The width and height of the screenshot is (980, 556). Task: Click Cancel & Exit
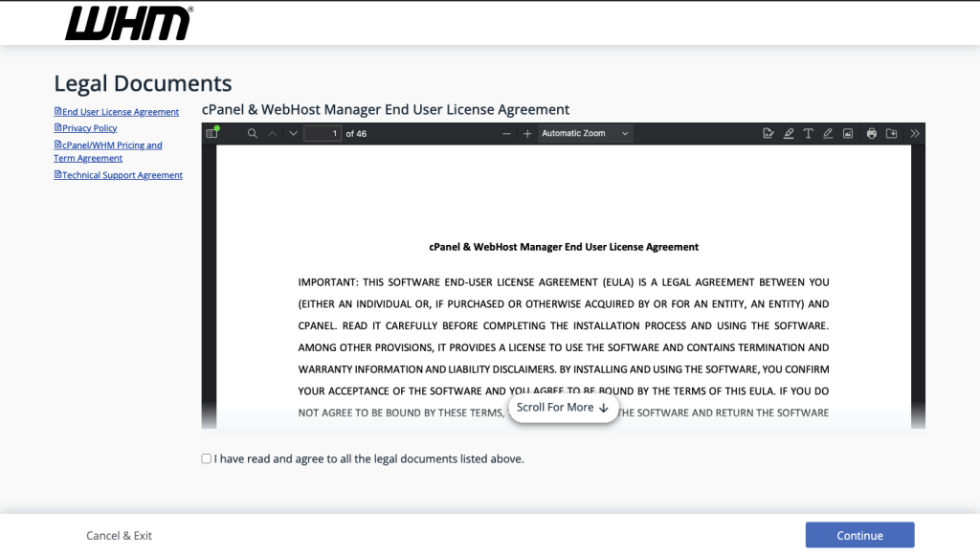click(x=119, y=536)
